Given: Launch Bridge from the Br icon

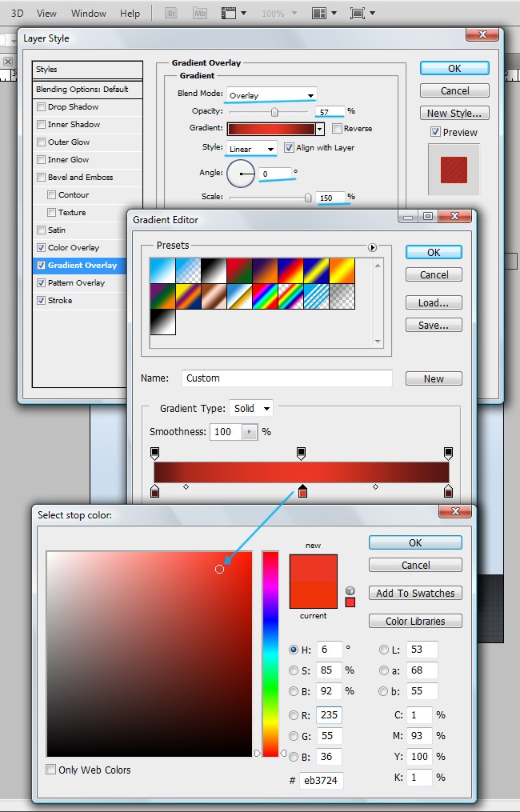Looking at the screenshot, I should pyautogui.click(x=171, y=14).
